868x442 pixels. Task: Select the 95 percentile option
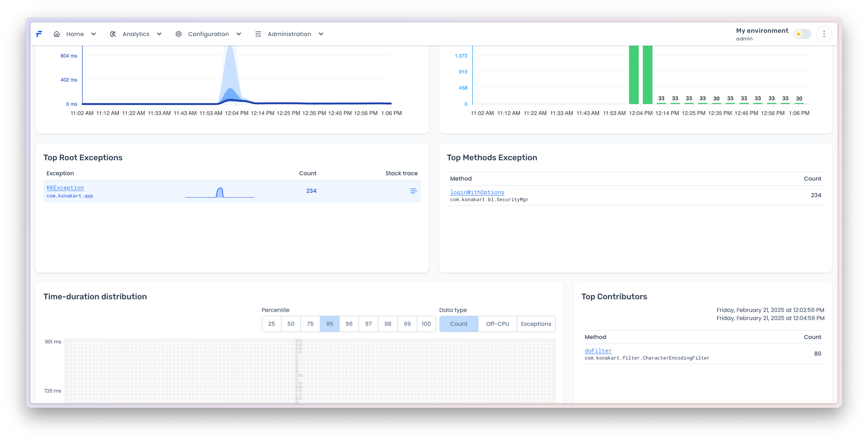330,324
